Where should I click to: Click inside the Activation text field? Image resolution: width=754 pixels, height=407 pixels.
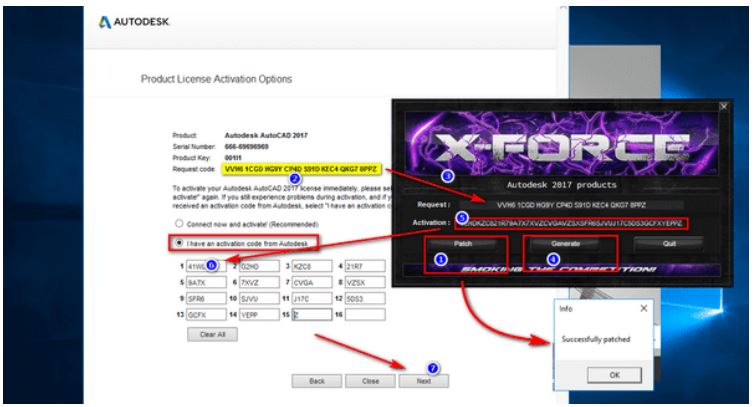coord(580,220)
